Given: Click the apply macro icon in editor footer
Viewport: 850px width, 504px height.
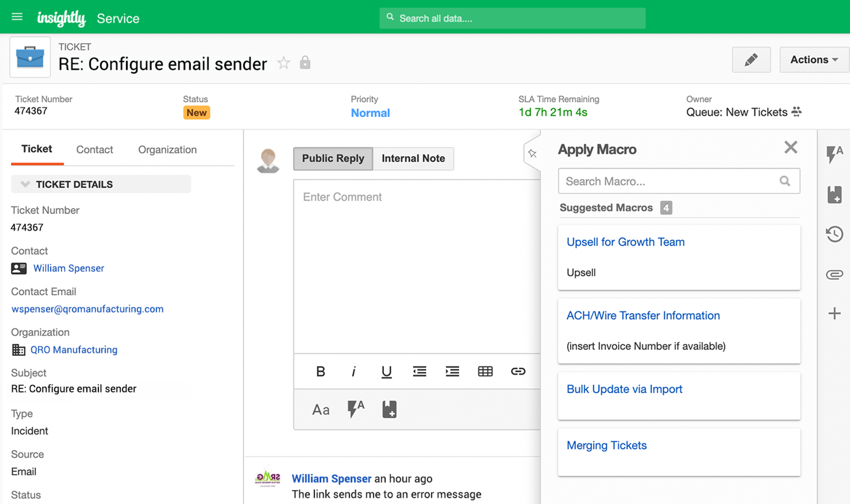Looking at the screenshot, I should pyautogui.click(x=355, y=409).
